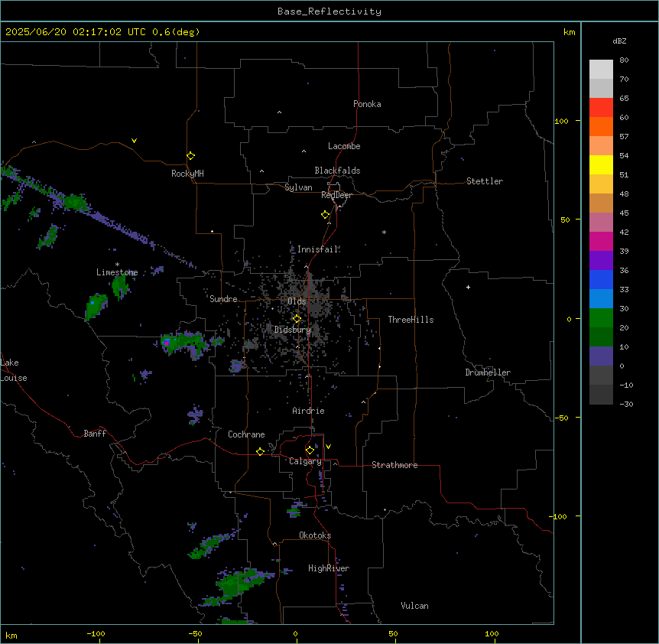Pick the magenta 39-42 dBZ legend band
This screenshot has height=644, width=659.
(x=601, y=241)
